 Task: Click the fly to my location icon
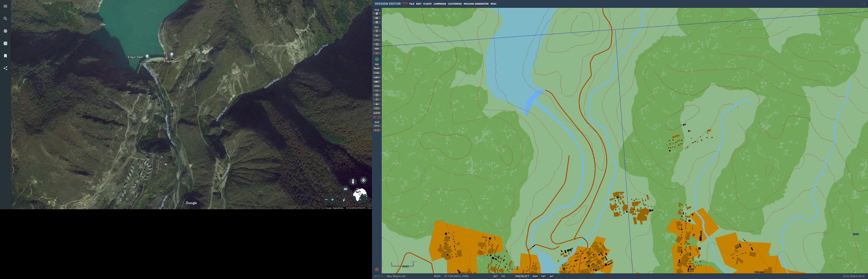(x=363, y=180)
